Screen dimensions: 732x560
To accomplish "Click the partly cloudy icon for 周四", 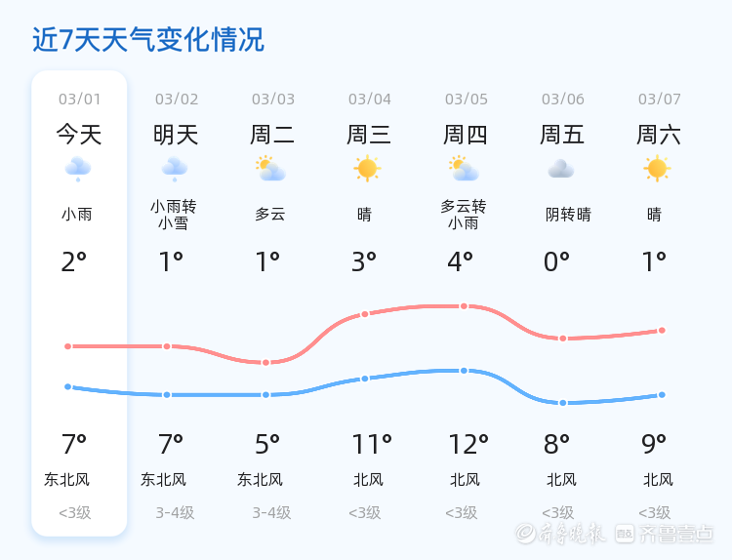I will (464, 169).
